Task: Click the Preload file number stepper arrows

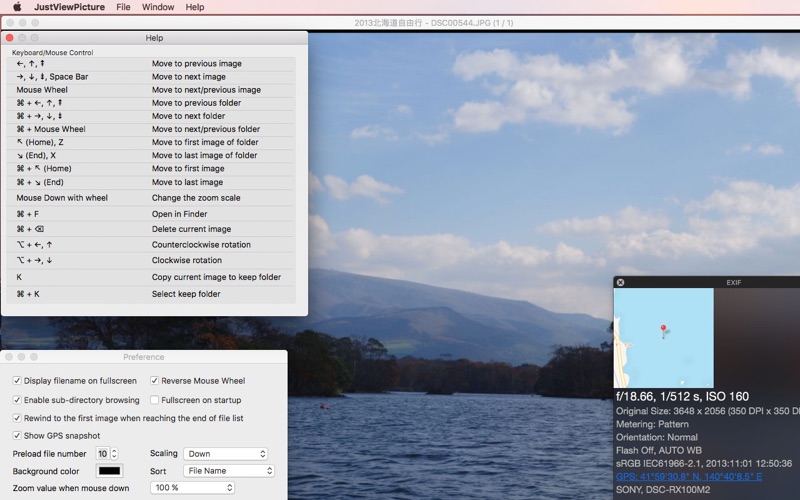Action: 114,454
